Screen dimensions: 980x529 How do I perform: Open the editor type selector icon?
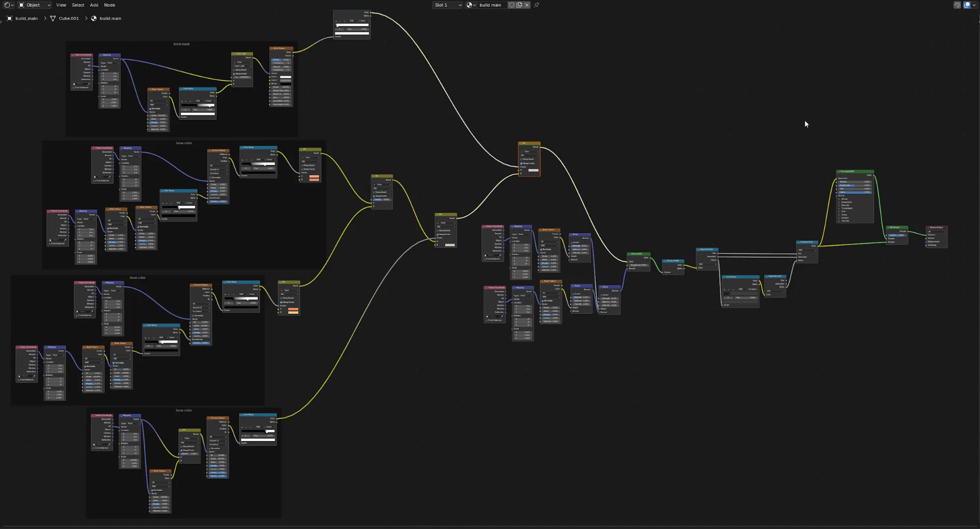click(x=8, y=5)
